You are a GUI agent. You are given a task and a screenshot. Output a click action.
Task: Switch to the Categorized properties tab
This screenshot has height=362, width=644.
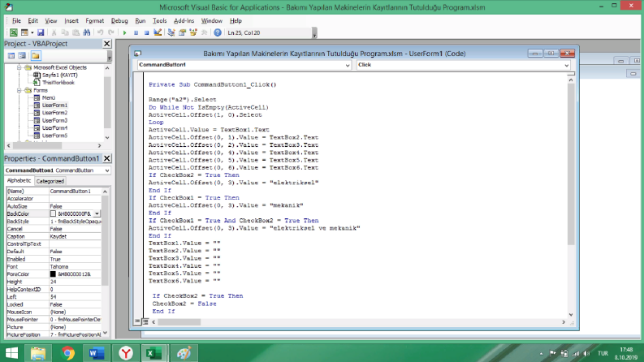point(50,181)
